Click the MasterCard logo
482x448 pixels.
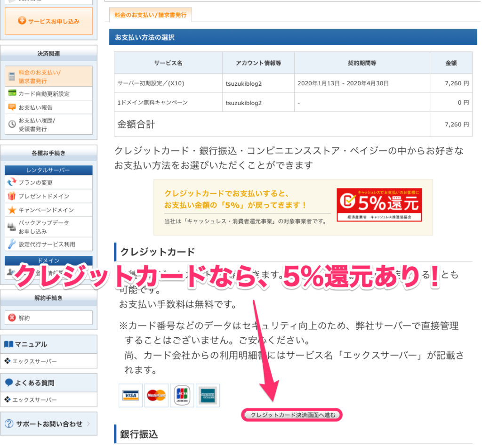point(156,395)
